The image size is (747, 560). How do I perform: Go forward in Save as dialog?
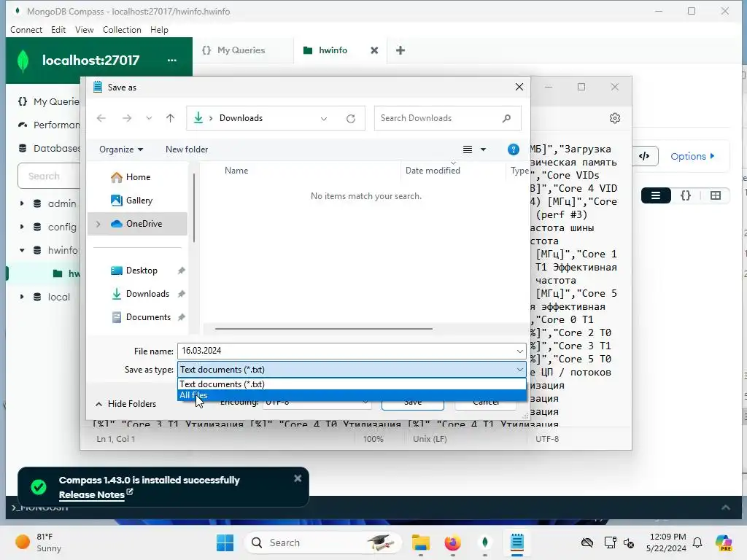127,118
